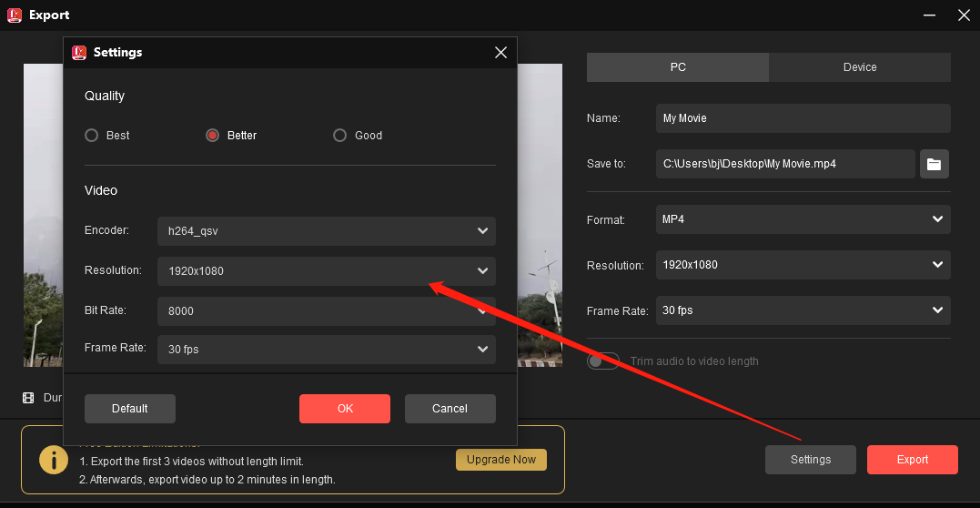Confirm settings with the OK button
The image size is (980, 508).
(x=345, y=409)
